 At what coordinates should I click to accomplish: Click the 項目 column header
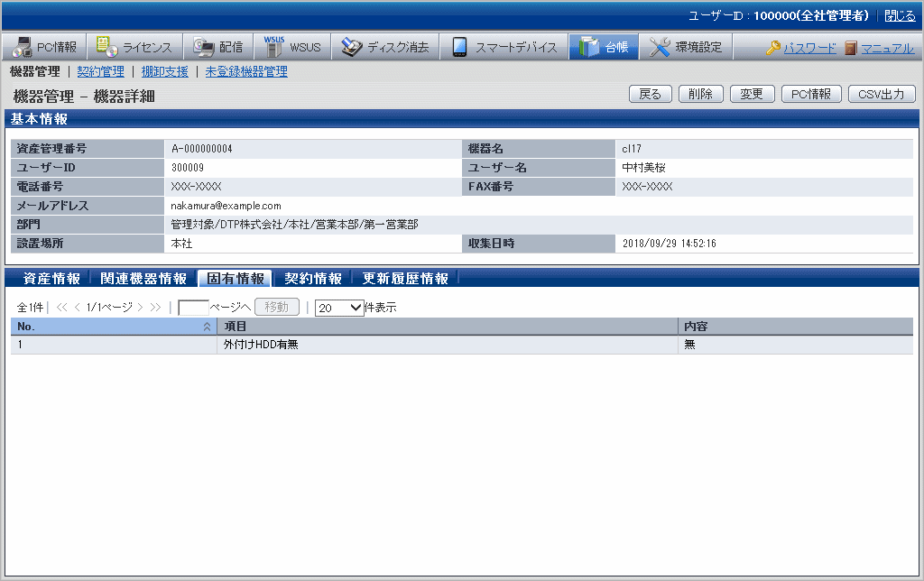pos(448,327)
